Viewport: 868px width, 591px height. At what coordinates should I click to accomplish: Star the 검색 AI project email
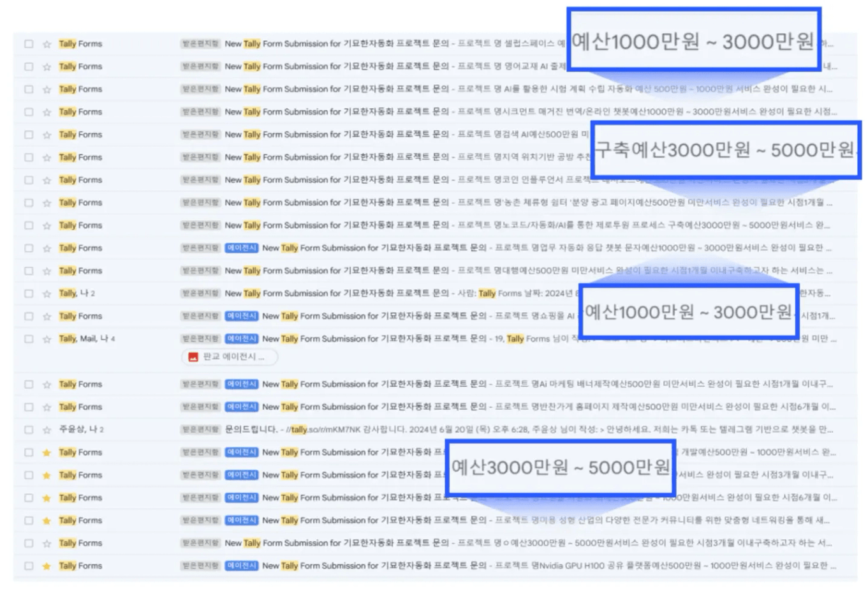pos(47,135)
